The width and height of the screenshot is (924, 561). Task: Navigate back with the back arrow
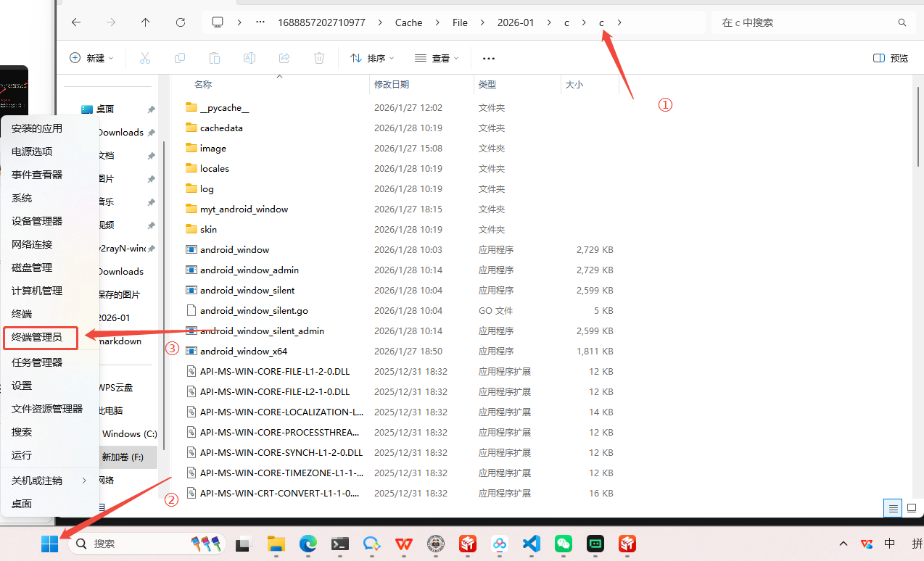(x=76, y=22)
